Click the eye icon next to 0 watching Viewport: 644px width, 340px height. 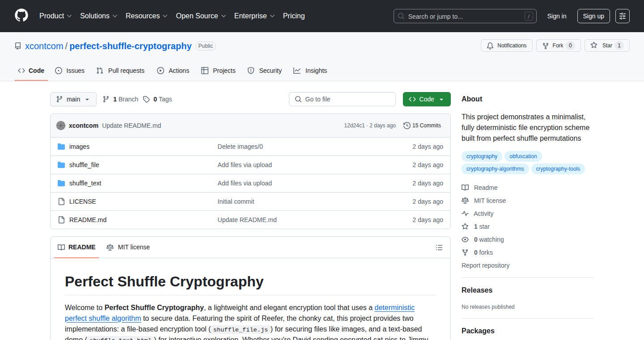tap(465, 239)
